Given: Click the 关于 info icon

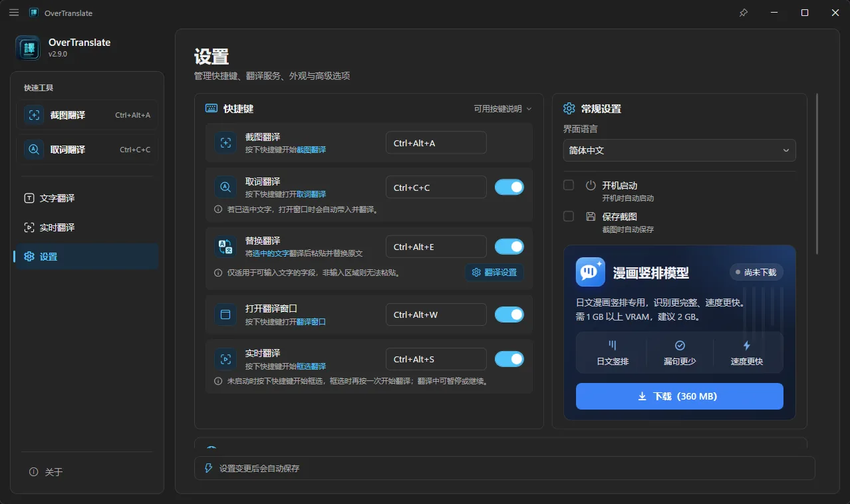Looking at the screenshot, I should pyautogui.click(x=34, y=472).
